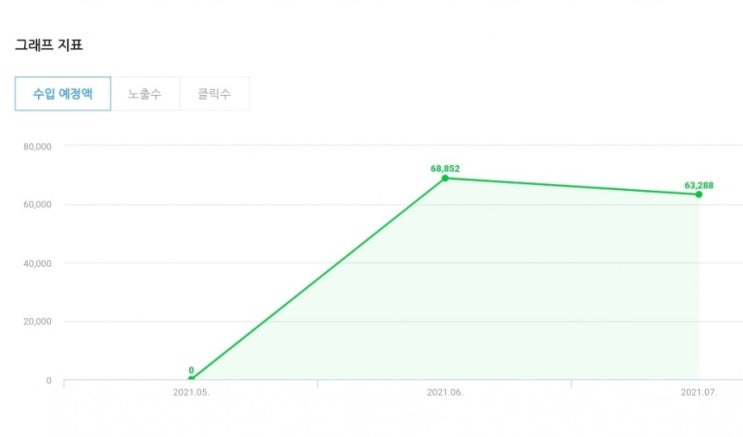
Task: Click the 0 value data point
Action: 191,380
